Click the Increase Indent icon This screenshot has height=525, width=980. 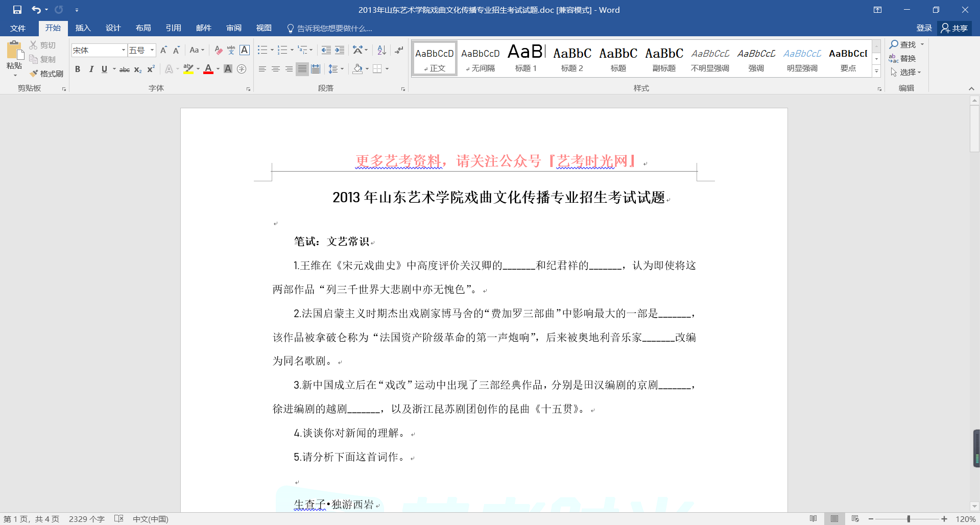340,50
